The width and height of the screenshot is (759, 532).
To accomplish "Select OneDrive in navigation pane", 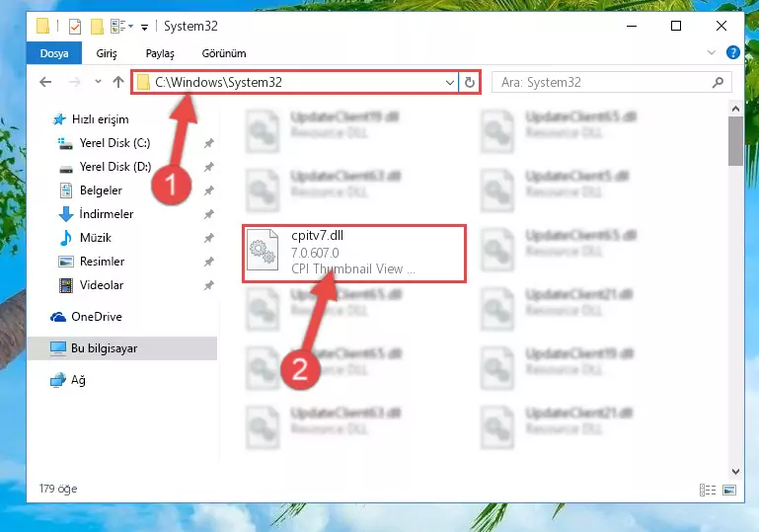I will click(97, 317).
